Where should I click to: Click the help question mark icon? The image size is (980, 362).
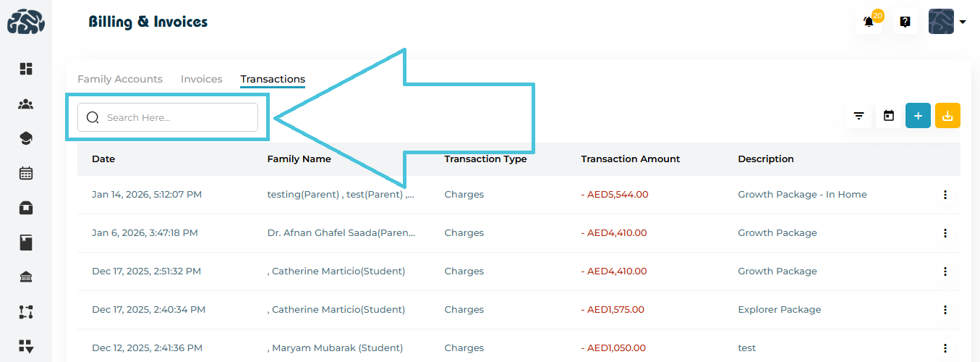point(905,22)
